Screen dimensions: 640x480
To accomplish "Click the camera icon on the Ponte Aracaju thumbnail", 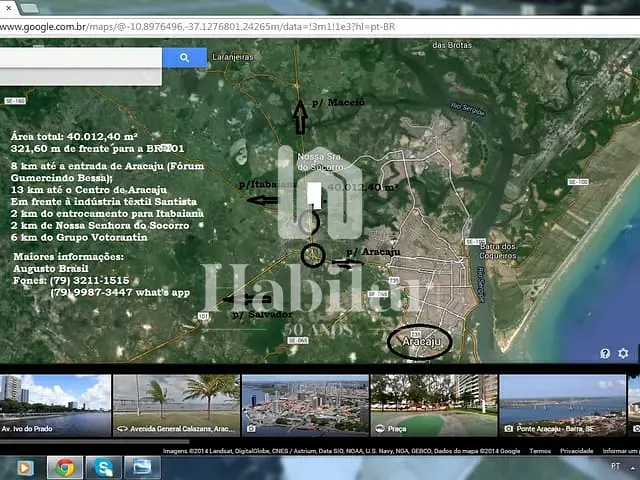I will 509,429.
